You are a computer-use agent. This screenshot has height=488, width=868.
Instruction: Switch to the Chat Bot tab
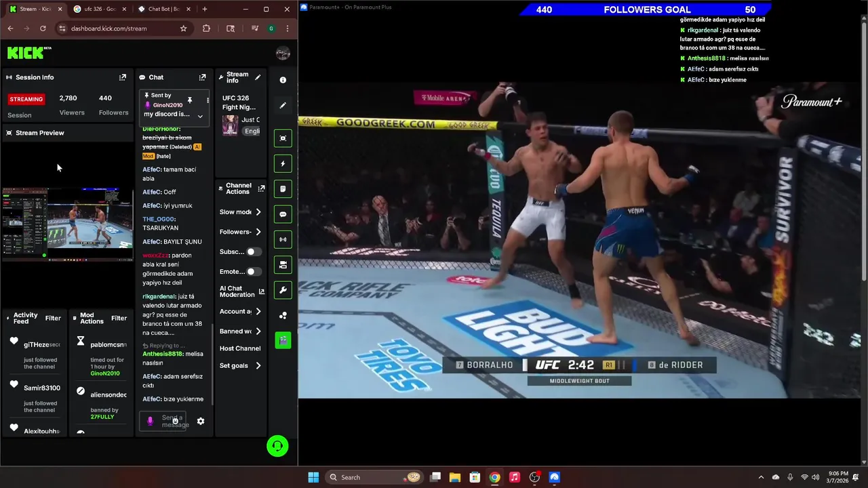point(163,9)
